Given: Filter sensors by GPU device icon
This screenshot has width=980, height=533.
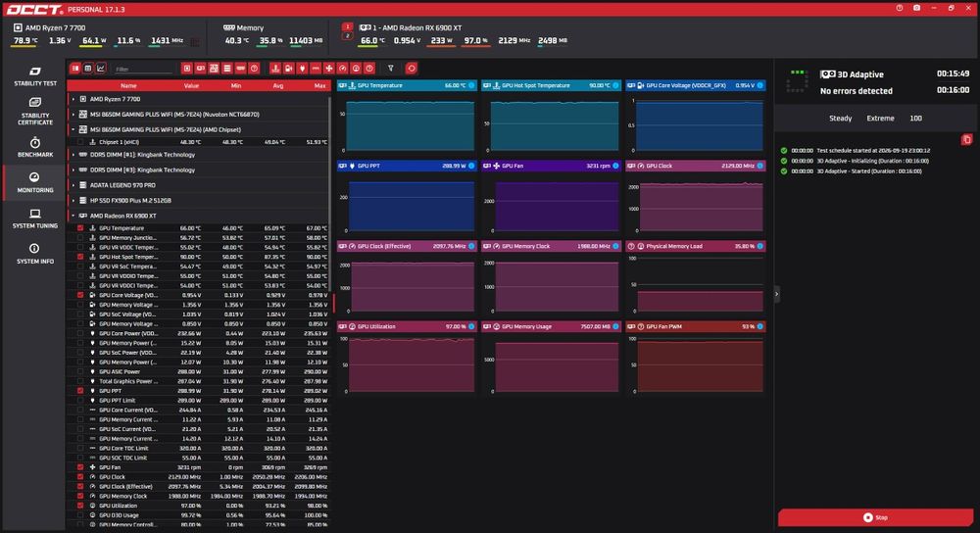Looking at the screenshot, I should pos(201,69).
